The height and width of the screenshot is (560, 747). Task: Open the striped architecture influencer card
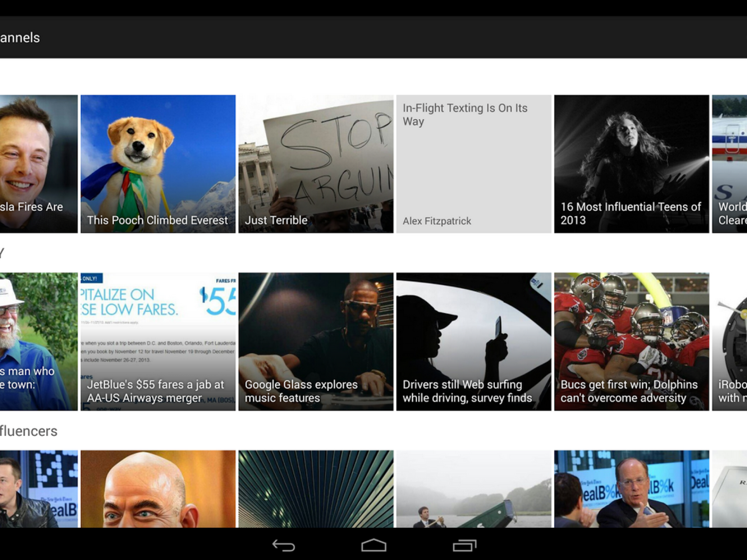coord(316,489)
